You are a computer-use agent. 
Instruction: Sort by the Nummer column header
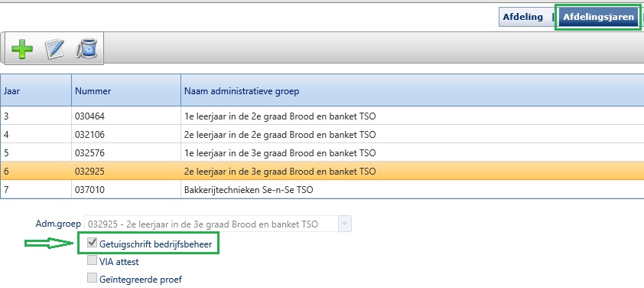(x=126, y=91)
